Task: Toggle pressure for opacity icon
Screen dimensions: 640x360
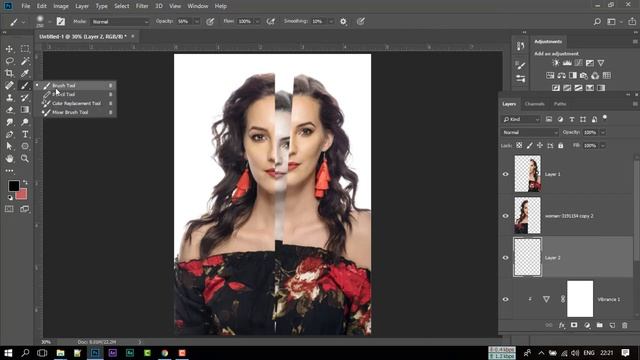Action: click(210, 22)
